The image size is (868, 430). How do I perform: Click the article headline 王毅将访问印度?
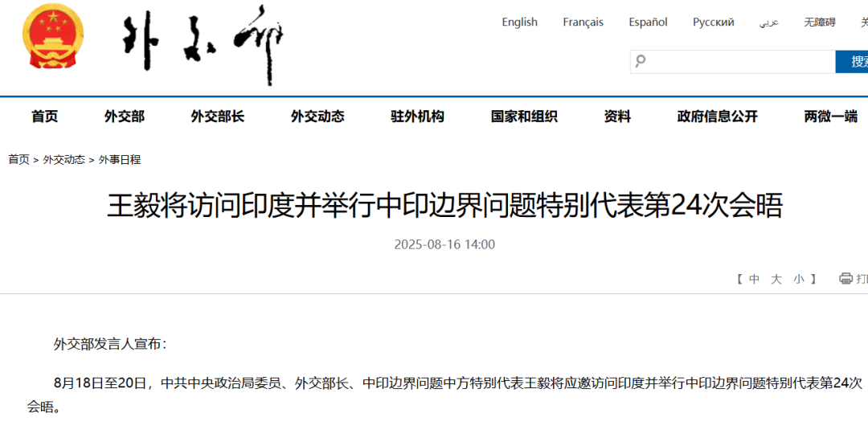(x=444, y=207)
